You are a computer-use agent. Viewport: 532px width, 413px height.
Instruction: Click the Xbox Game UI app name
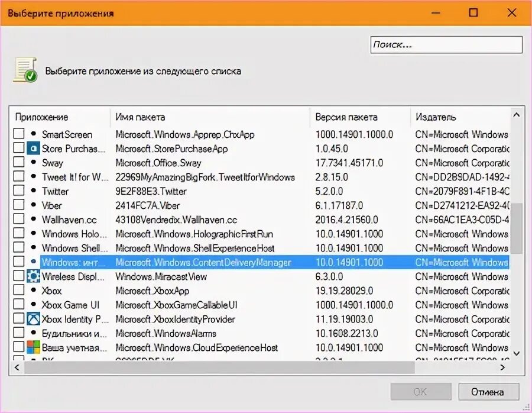point(70,305)
